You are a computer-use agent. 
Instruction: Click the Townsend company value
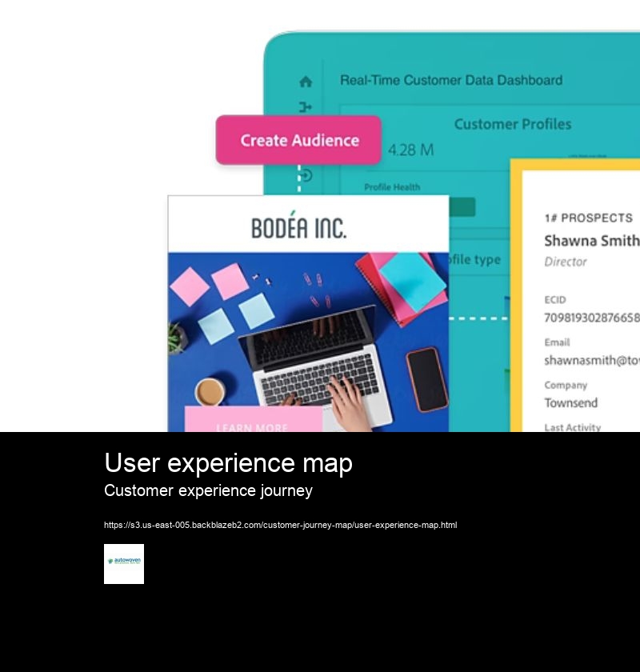pos(571,403)
